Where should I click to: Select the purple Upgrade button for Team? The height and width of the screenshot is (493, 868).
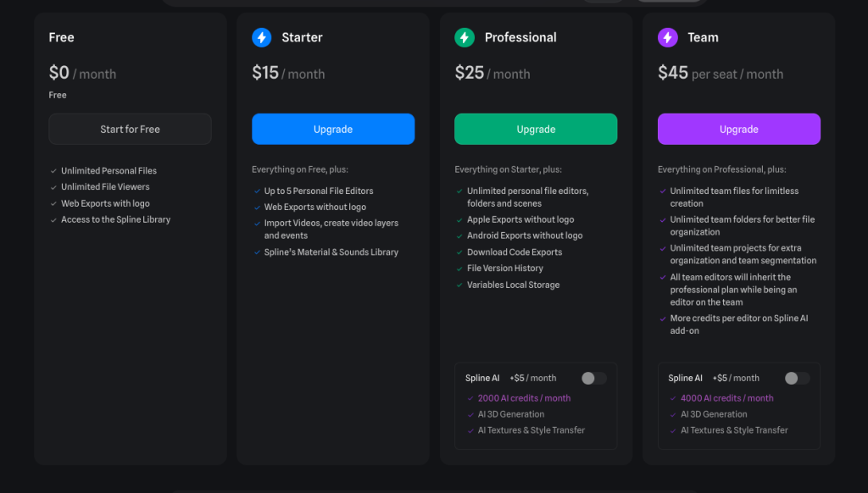(739, 130)
